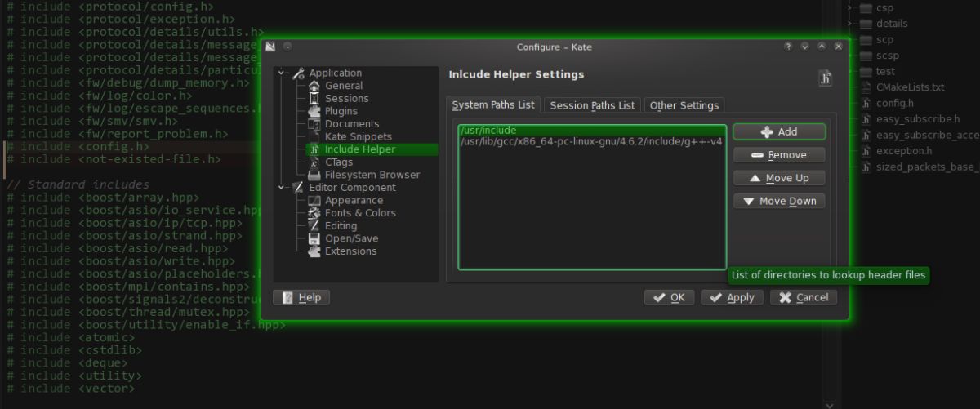Open the Plugins settings page
The height and width of the screenshot is (409, 980).
(341, 111)
